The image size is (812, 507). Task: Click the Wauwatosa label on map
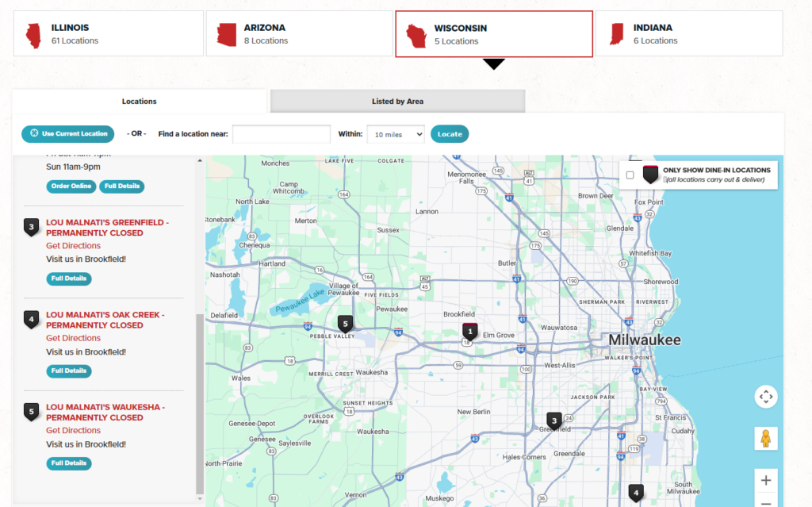pos(559,328)
